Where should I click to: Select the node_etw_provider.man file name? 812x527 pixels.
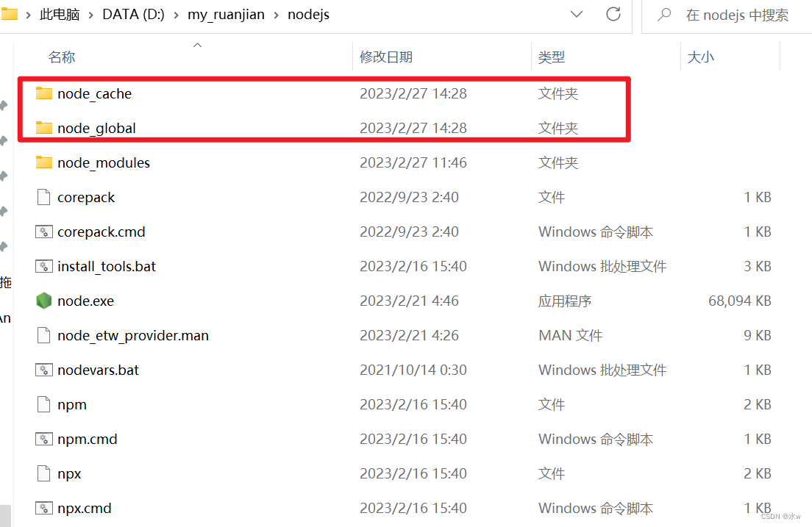click(133, 335)
